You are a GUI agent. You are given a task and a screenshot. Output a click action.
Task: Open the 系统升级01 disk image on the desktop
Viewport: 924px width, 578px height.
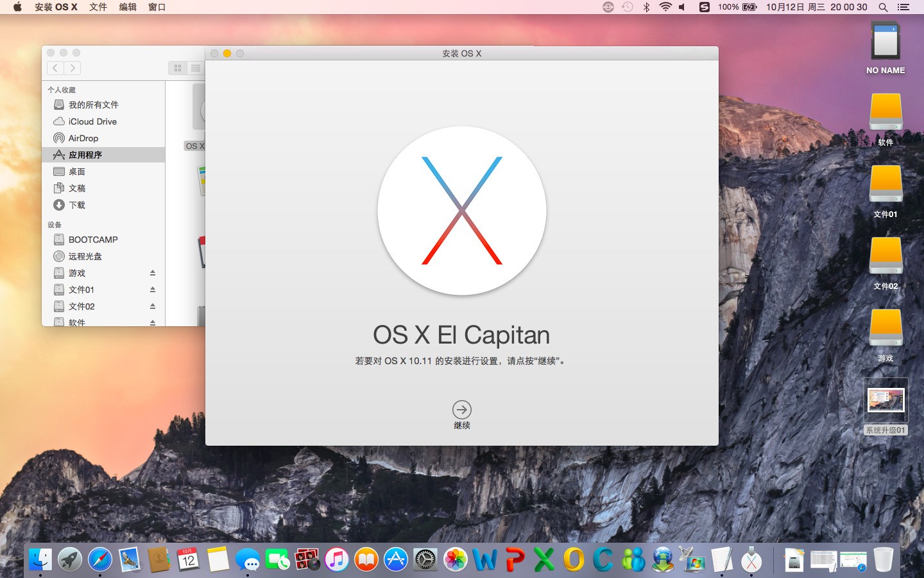pyautogui.click(x=886, y=399)
